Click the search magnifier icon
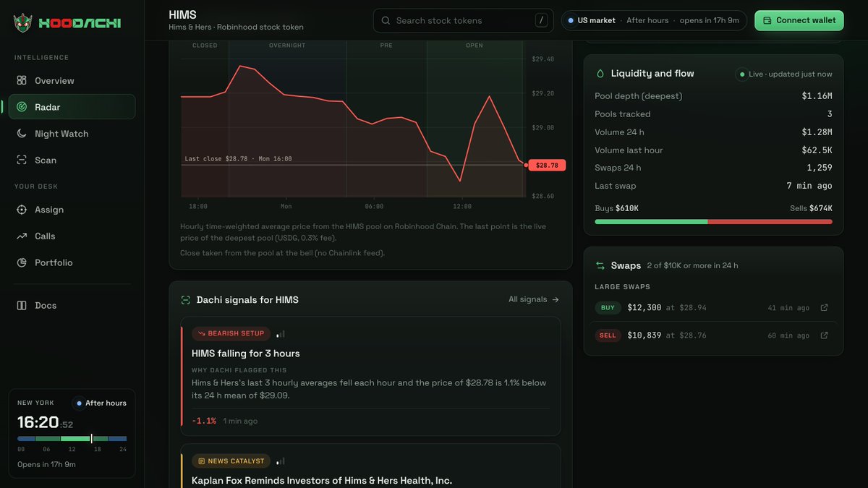Screen dimensions: 868x488 386,21
